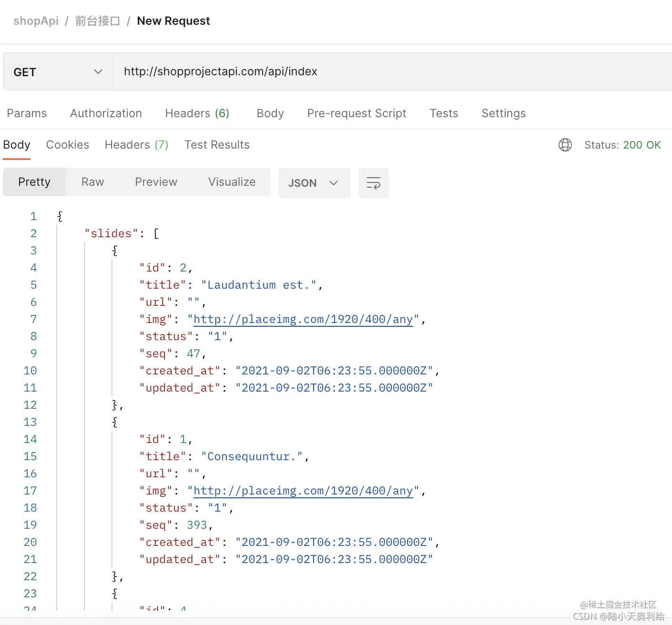
Task: Open the Authorization tab
Action: pyautogui.click(x=106, y=113)
